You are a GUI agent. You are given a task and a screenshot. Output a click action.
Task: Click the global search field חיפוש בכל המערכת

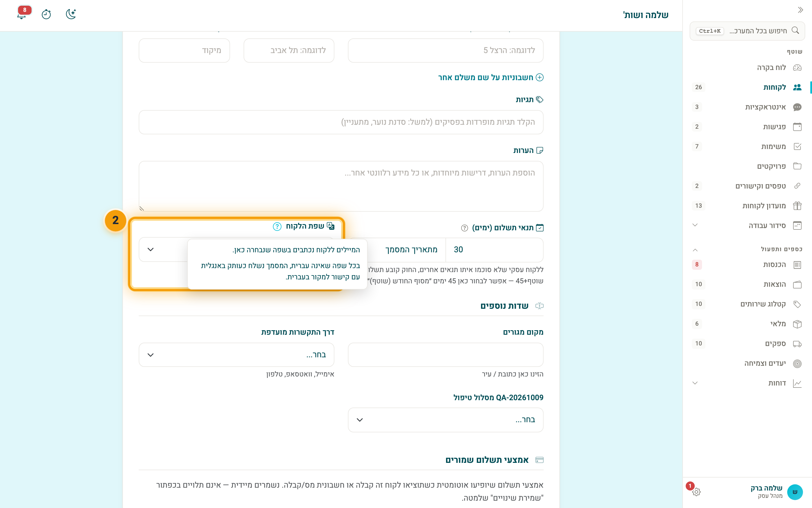click(x=747, y=31)
